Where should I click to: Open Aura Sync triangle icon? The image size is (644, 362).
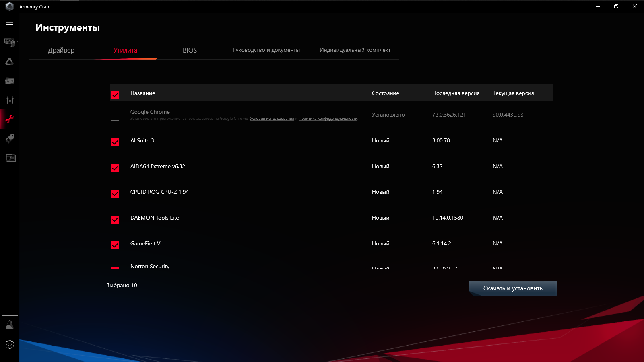click(x=10, y=62)
